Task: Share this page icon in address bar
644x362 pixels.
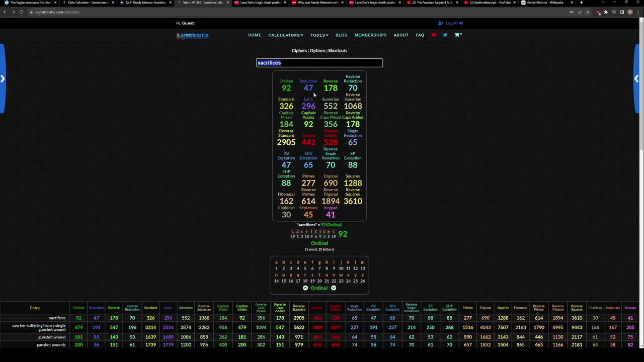Action: [x=580, y=12]
